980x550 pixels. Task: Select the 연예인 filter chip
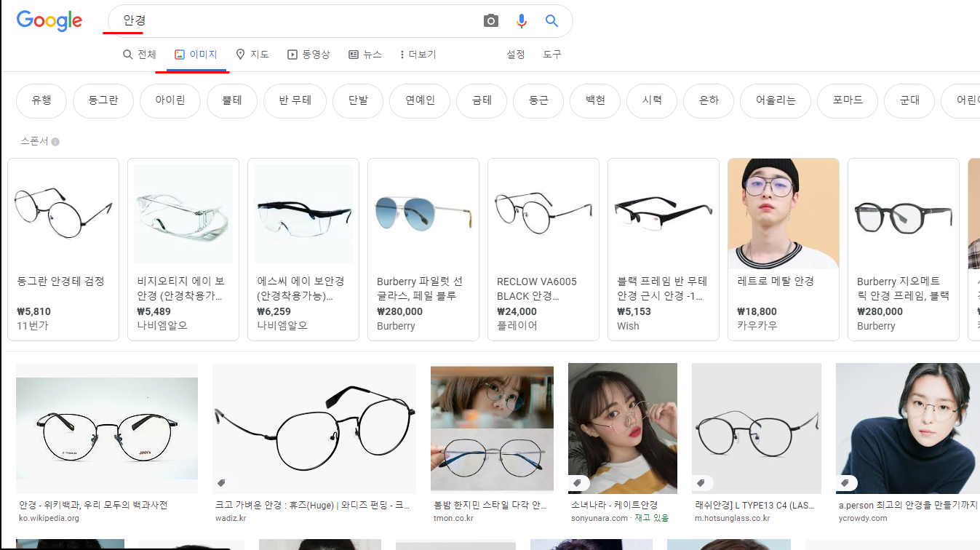click(x=420, y=101)
